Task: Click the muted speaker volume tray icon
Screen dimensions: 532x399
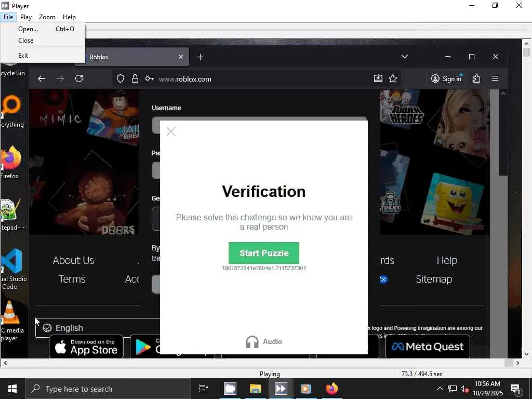Action: [465, 389]
